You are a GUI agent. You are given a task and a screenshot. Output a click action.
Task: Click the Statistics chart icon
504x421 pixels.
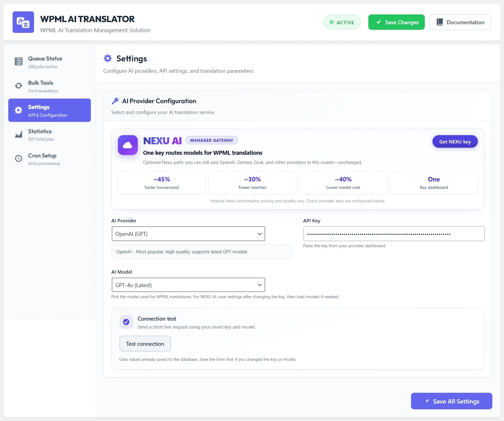click(18, 134)
